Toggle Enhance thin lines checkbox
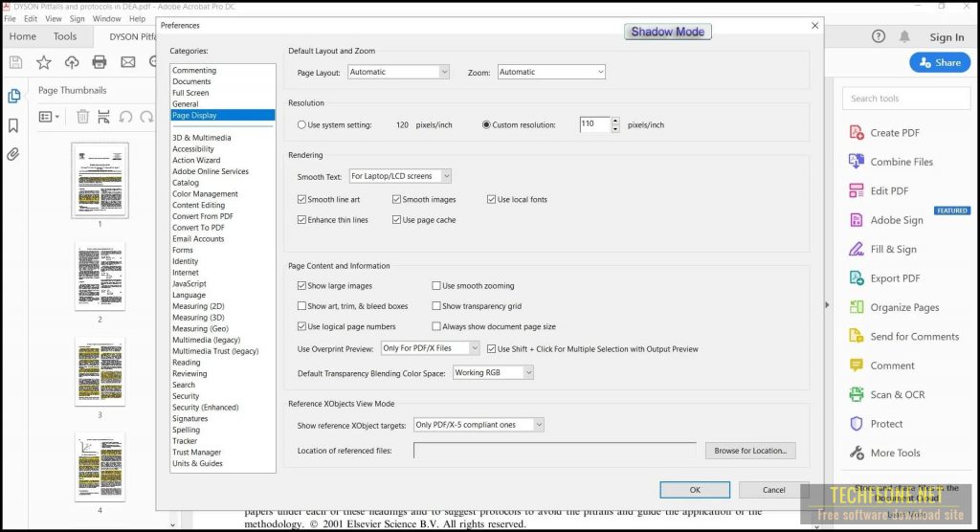The height and width of the screenshot is (532, 980). click(301, 220)
